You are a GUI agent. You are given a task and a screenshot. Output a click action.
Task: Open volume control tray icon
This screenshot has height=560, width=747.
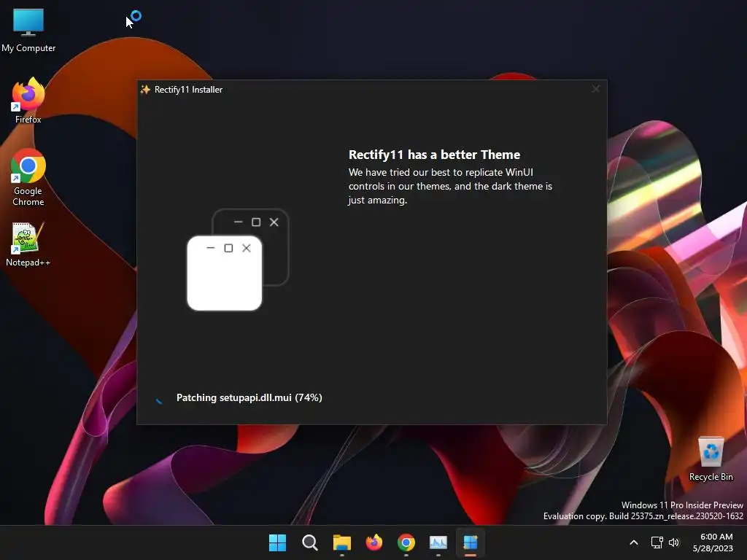pos(673,542)
